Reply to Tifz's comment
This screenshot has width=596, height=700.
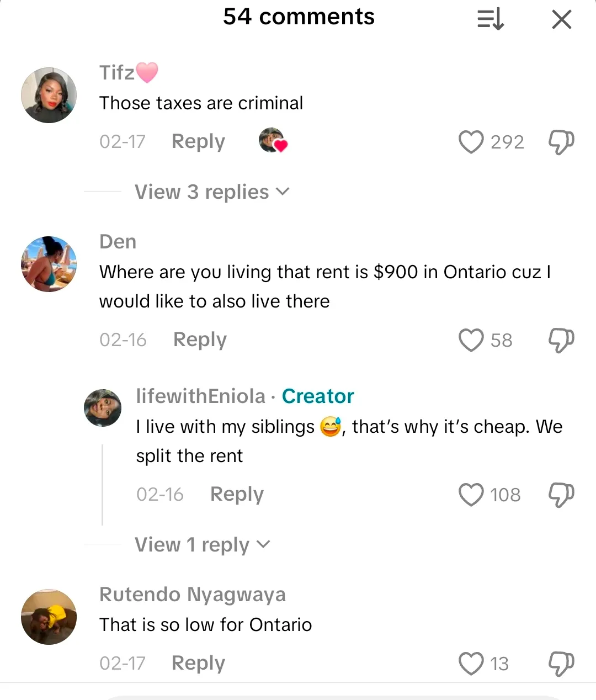[x=198, y=141]
